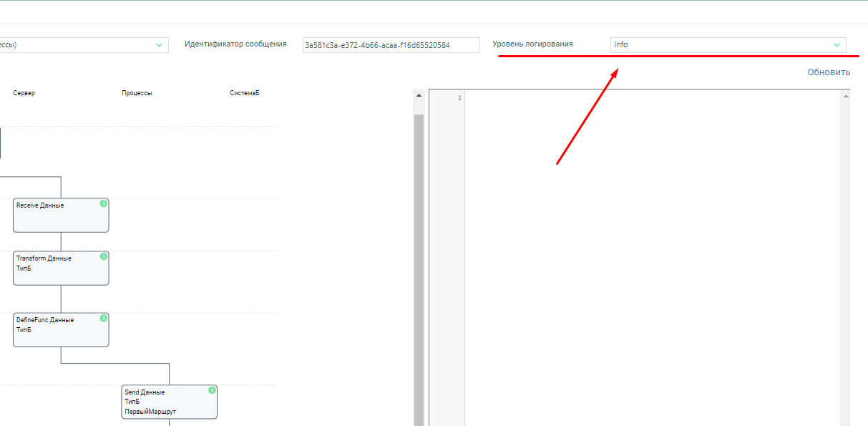Select the Receive Данные process node
Screen dimensions: 868x426
coord(61,216)
